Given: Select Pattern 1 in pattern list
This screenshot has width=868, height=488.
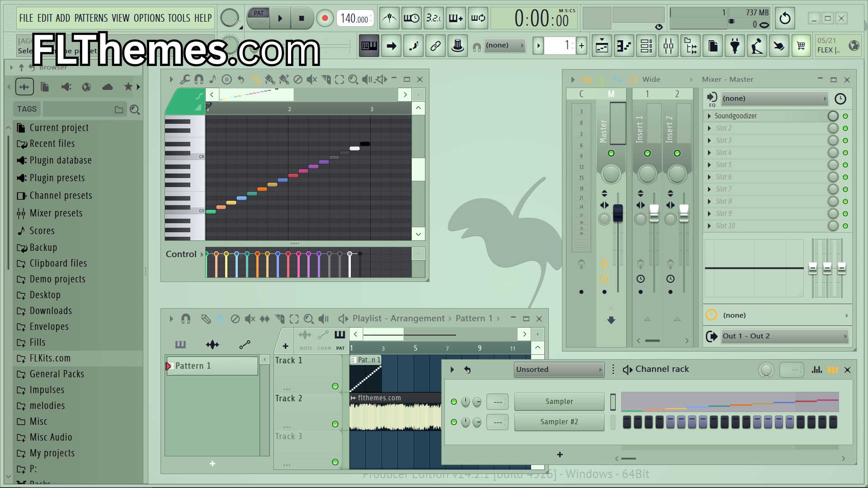Looking at the screenshot, I should click(x=212, y=366).
